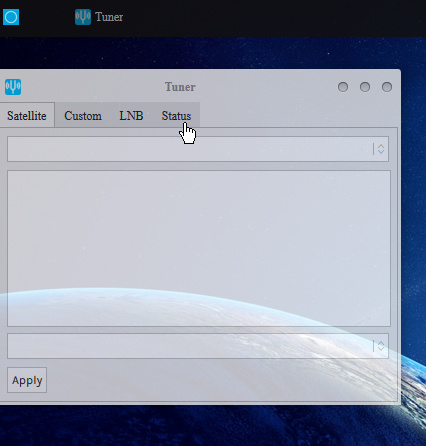Click the lower combo box above Apply
426x446 pixels.
coord(198,346)
